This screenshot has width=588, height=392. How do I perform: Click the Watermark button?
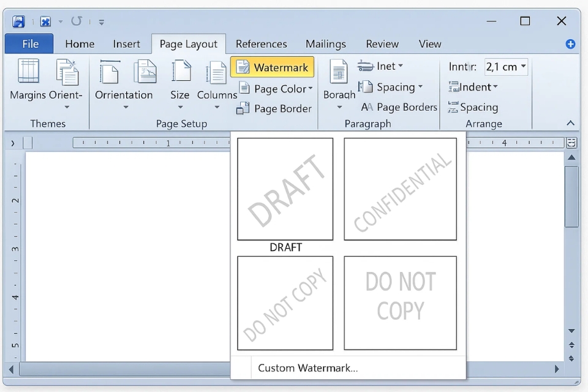click(273, 67)
